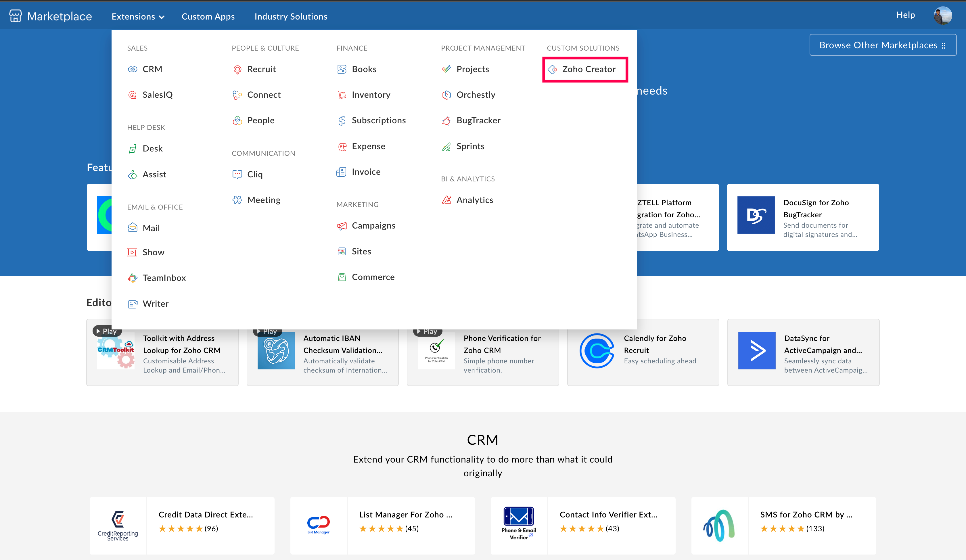The image size is (966, 560).
Task: Click the Help link
Action: pos(905,15)
